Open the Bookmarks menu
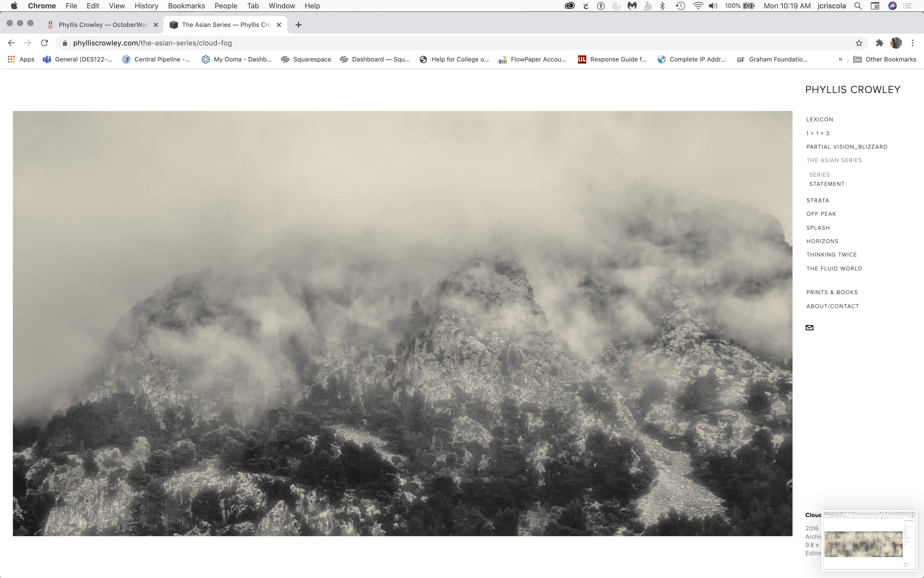924x578 pixels. (x=186, y=6)
